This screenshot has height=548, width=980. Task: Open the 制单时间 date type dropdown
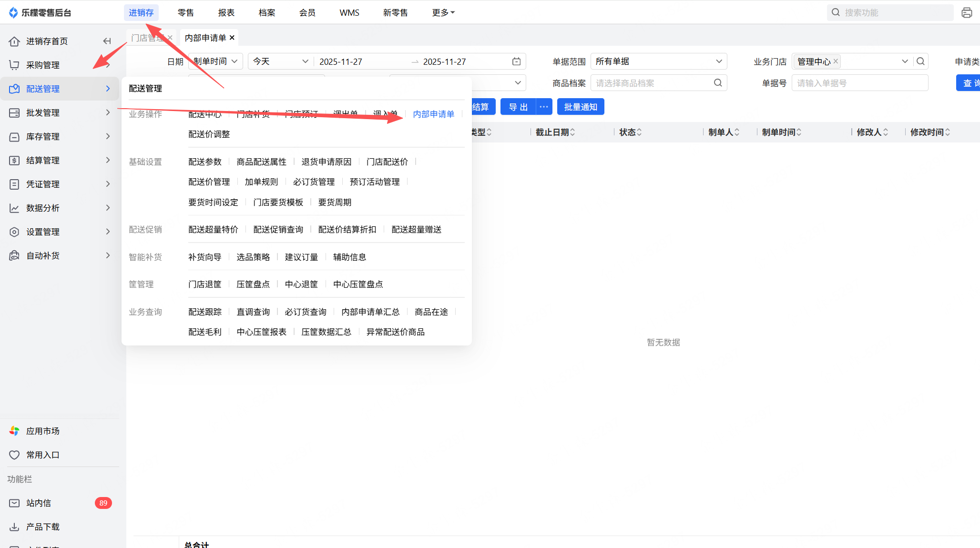(x=215, y=61)
